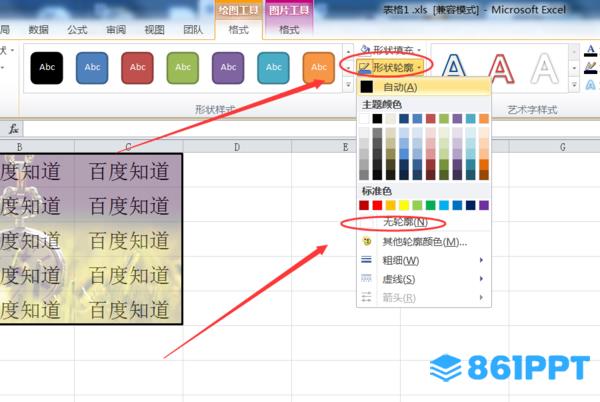Switch to the 团队 ribbon tab
Screen dimensions: 600x402
coord(193,29)
